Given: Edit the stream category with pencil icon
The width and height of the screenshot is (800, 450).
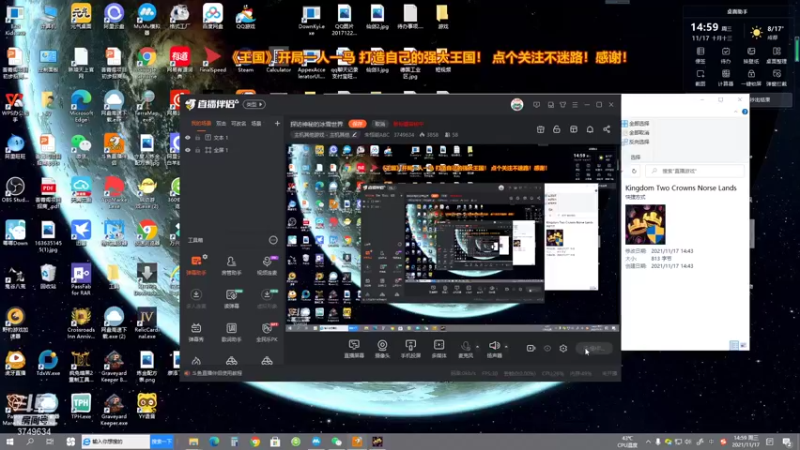Looking at the screenshot, I should [355, 135].
